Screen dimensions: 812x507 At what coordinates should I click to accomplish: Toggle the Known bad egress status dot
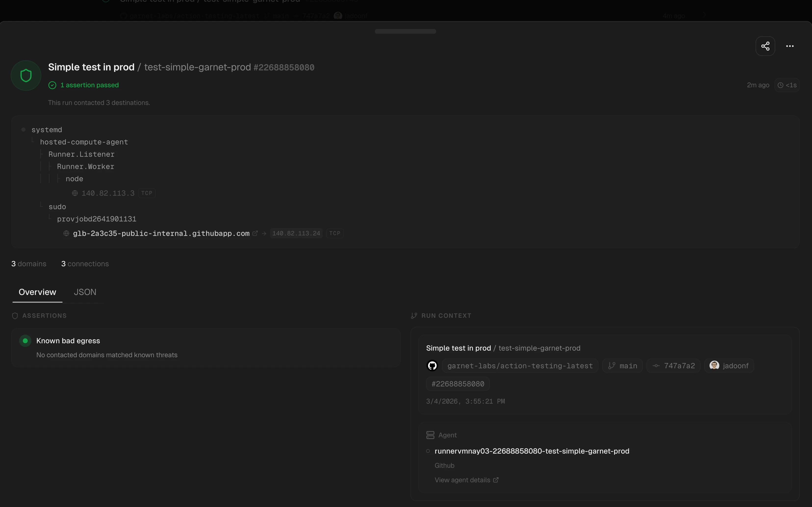coord(25,341)
